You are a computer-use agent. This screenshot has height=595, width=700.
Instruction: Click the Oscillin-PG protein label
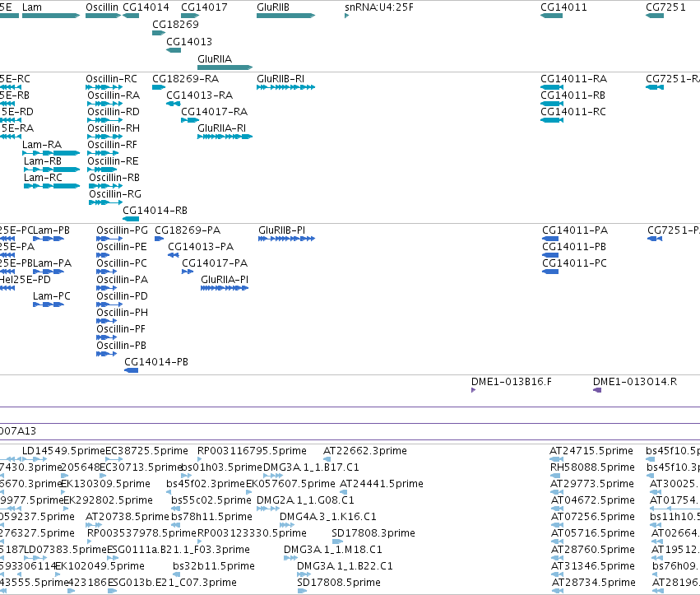(x=122, y=230)
